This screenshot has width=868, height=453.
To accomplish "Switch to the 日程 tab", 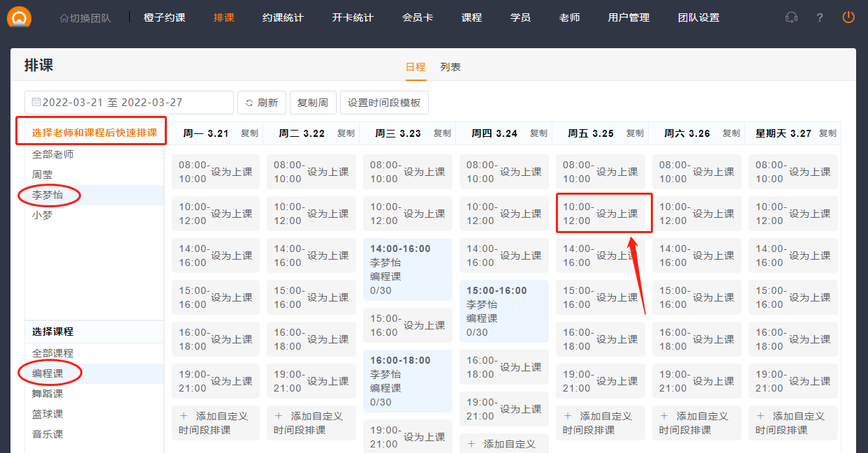I will 415,67.
